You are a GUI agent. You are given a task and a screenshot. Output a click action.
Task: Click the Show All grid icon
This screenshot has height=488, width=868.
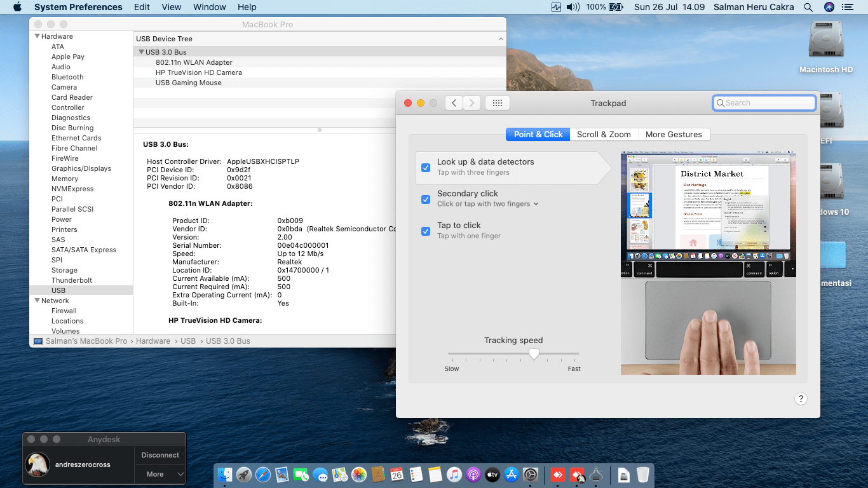(x=498, y=103)
